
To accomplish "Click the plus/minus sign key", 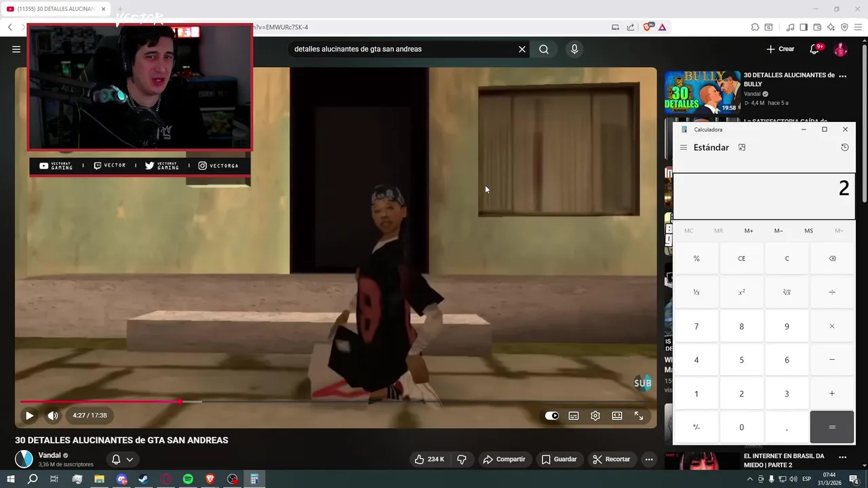I will [696, 427].
